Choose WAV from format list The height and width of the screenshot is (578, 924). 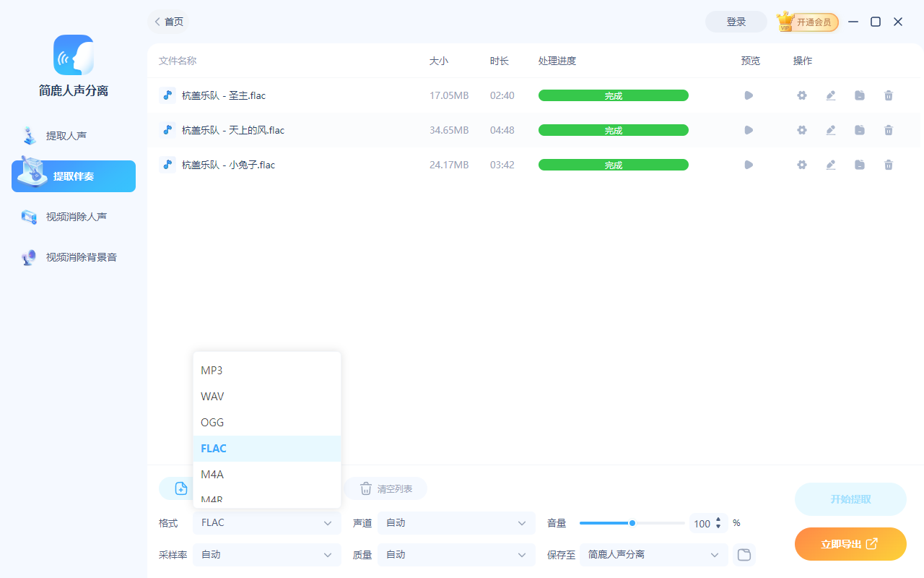pos(267,397)
